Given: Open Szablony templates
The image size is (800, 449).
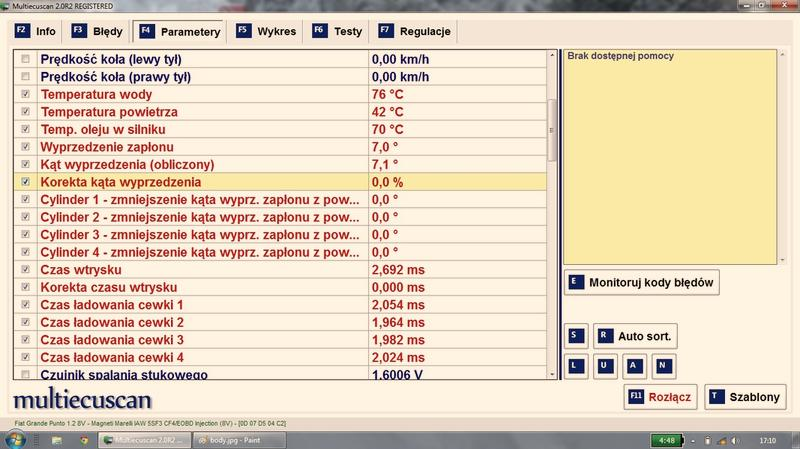Looking at the screenshot, I should (x=745, y=397).
